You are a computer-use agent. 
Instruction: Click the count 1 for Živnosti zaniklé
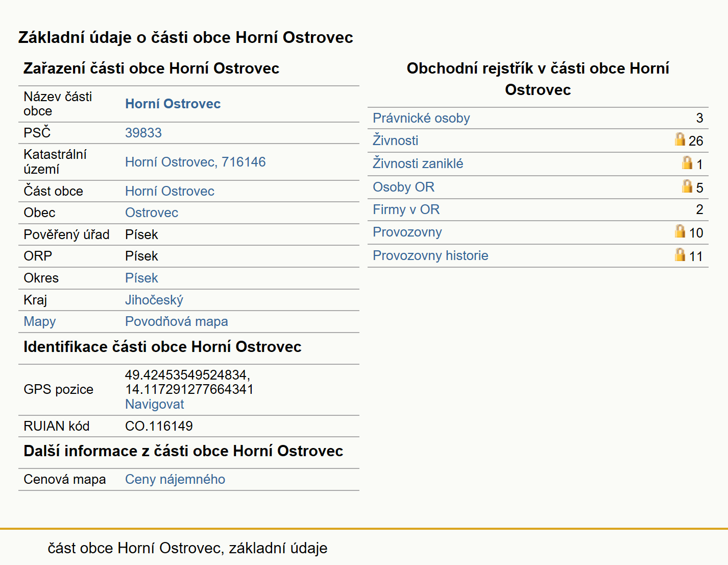click(x=700, y=164)
